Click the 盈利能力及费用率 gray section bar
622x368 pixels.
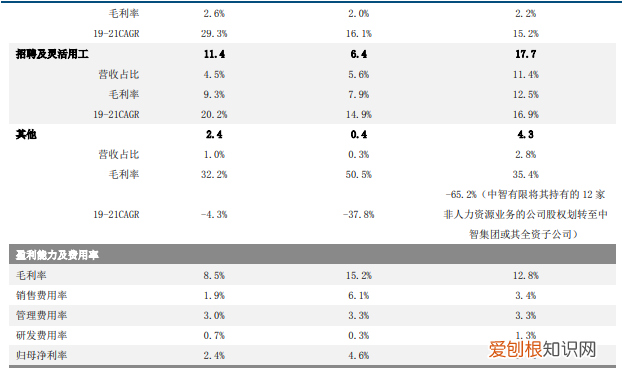click(312, 255)
